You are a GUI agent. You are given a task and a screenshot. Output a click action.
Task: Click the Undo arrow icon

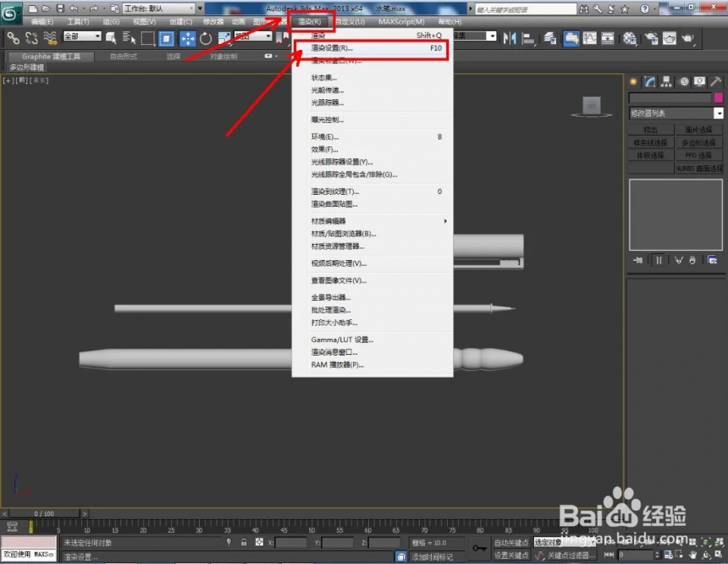(74, 8)
